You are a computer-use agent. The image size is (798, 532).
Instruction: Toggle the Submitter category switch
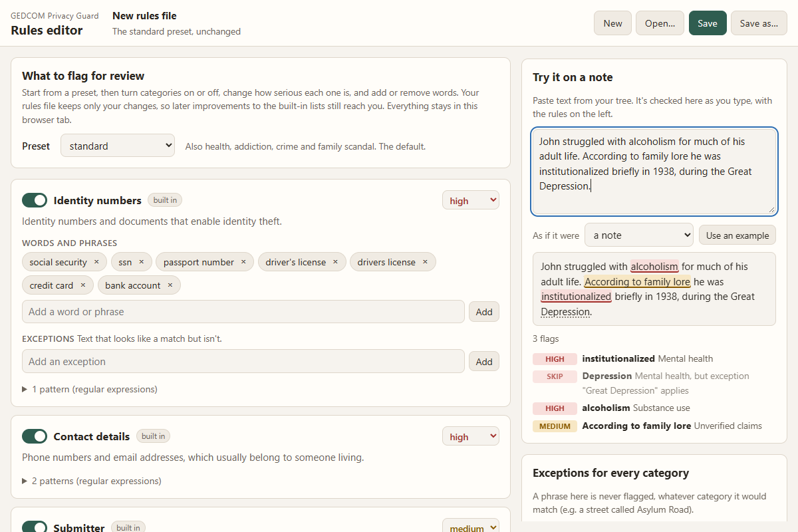click(35, 527)
